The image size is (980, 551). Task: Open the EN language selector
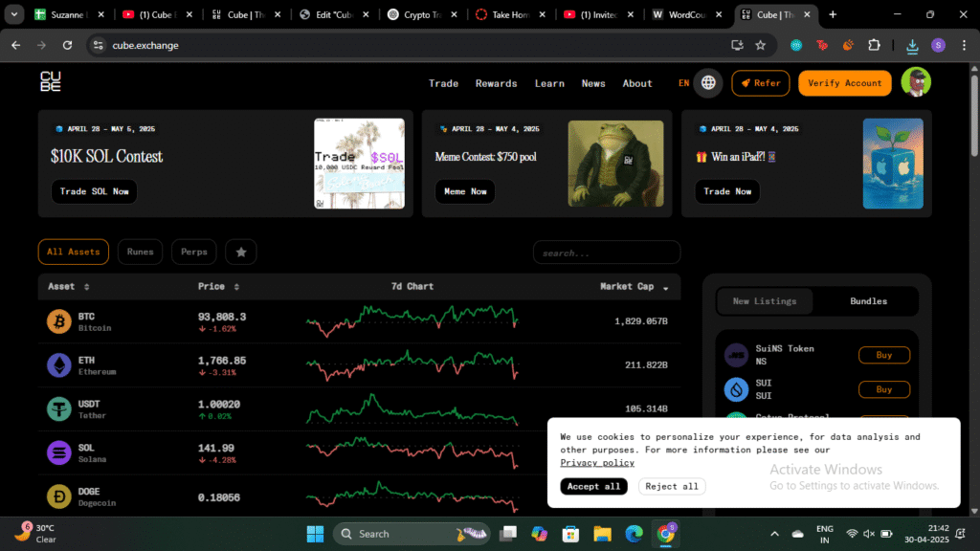(683, 83)
